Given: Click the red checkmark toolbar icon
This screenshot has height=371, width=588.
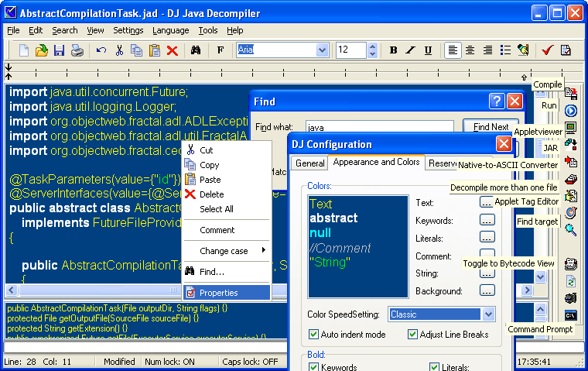Looking at the screenshot, I should pyautogui.click(x=548, y=50).
